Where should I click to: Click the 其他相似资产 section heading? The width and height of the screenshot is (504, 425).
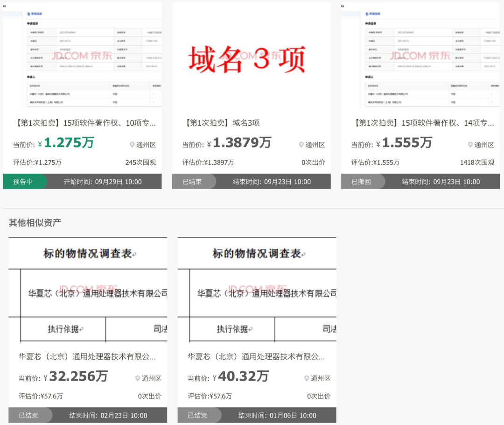[x=35, y=222]
